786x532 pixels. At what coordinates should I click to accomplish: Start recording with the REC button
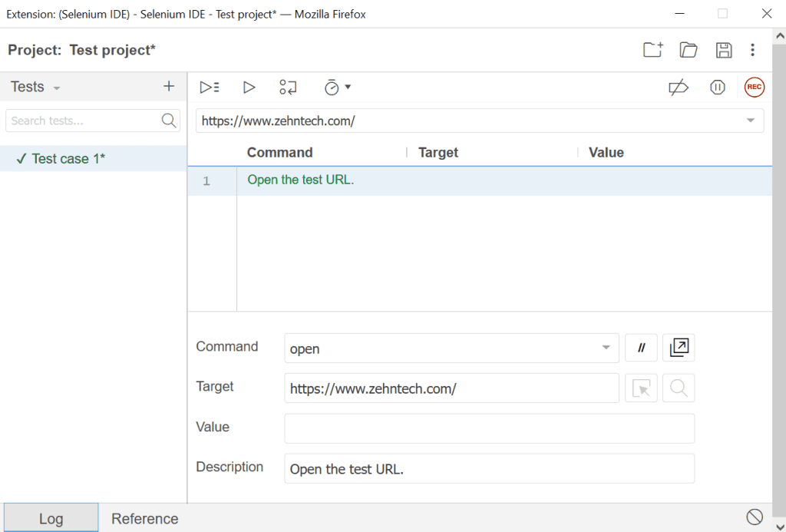(755, 88)
